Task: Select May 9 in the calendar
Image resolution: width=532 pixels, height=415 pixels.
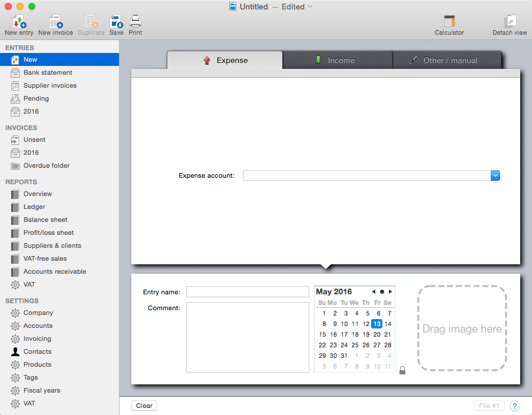Action: (x=335, y=324)
